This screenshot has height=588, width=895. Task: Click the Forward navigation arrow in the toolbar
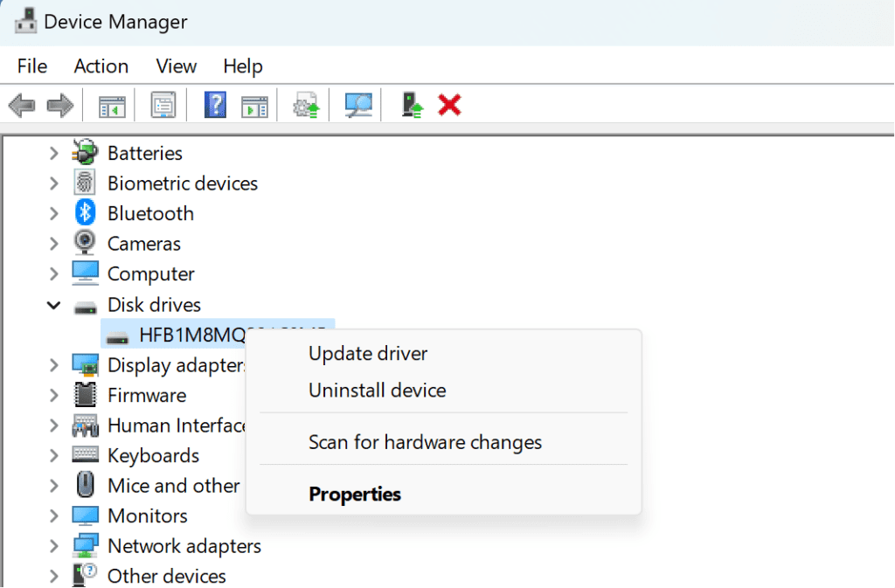coord(58,104)
